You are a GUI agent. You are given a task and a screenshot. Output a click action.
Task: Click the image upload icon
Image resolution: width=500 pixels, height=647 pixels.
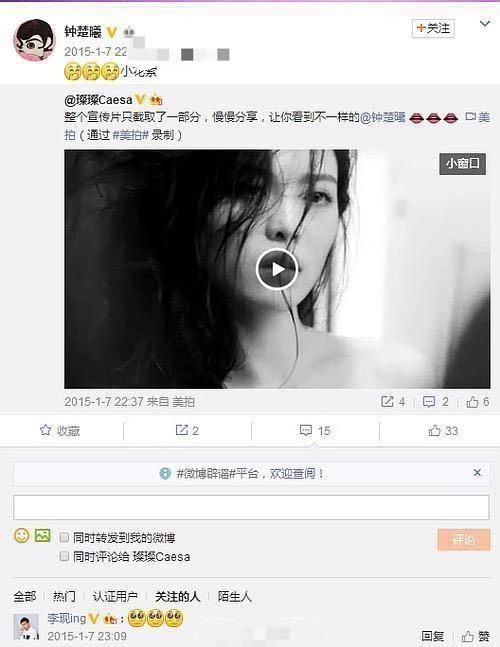[x=42, y=536]
